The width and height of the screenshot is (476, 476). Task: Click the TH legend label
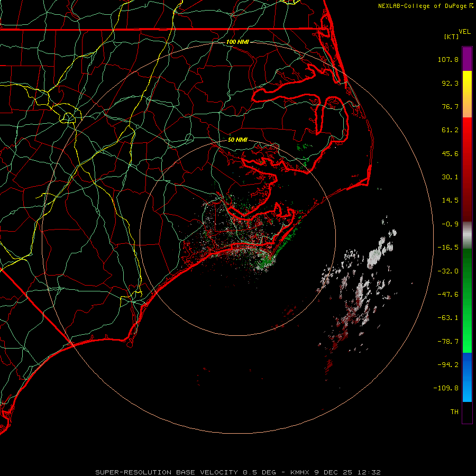[x=454, y=412]
